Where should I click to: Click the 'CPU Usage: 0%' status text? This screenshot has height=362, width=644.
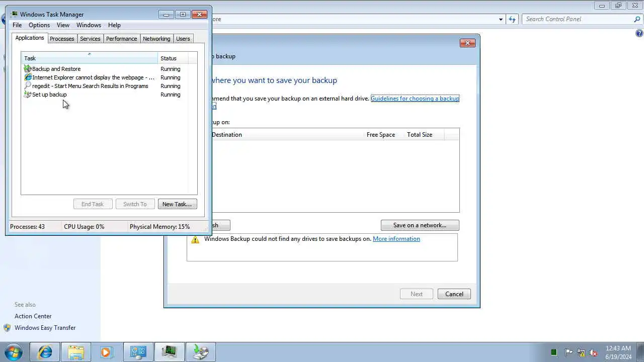point(84,227)
